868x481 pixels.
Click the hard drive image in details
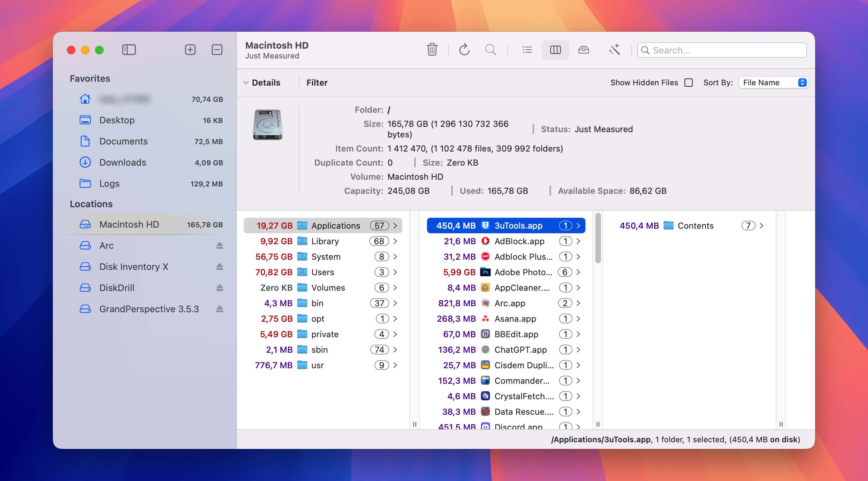pos(268,124)
